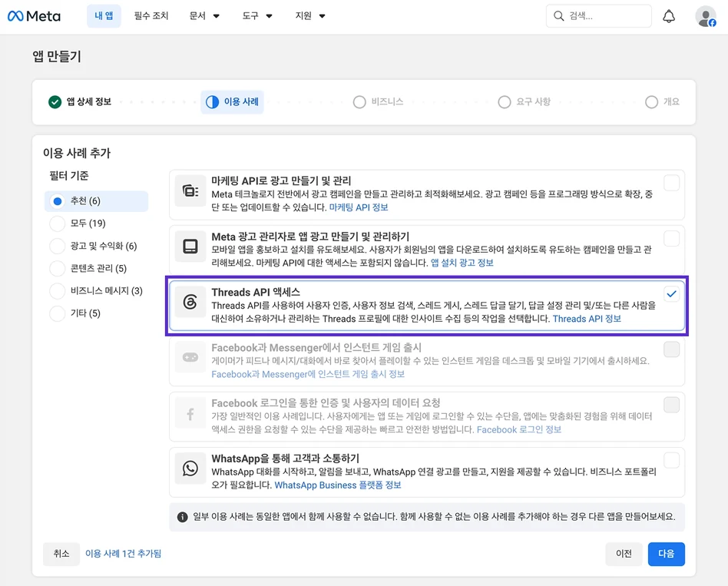Click the Threads logo icon

coord(190,302)
